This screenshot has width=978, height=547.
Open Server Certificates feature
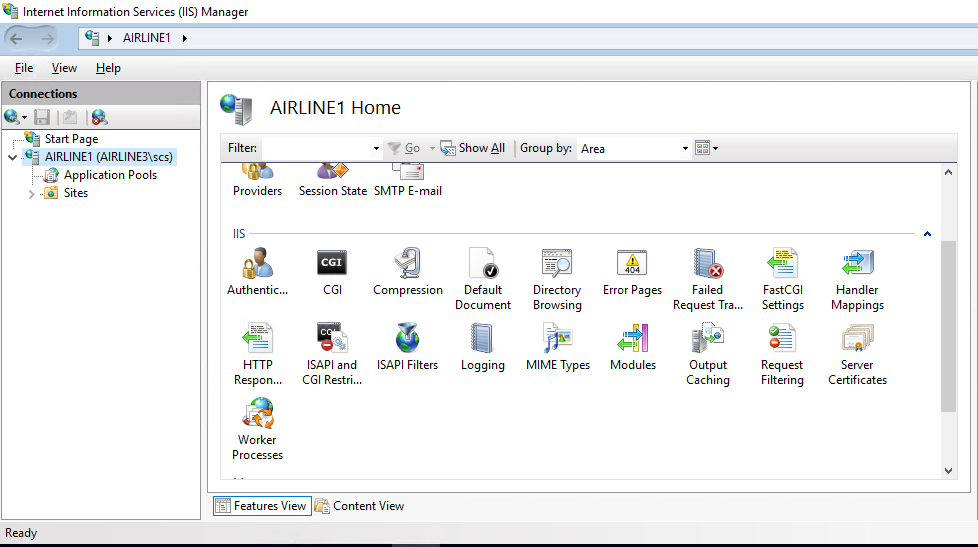[x=858, y=354]
